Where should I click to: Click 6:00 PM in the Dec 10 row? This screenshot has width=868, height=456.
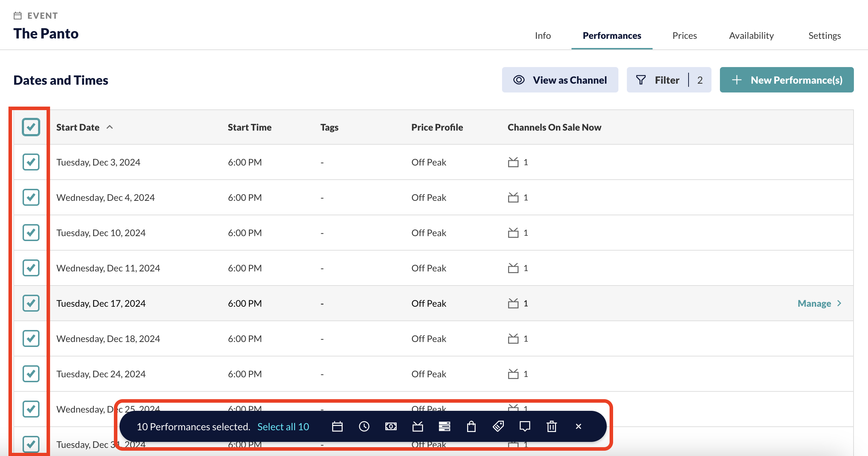coord(245,233)
